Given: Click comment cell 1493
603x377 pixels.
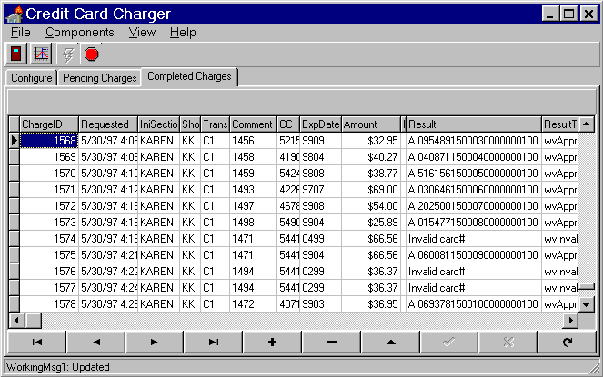Looking at the screenshot, I should 253,189.
